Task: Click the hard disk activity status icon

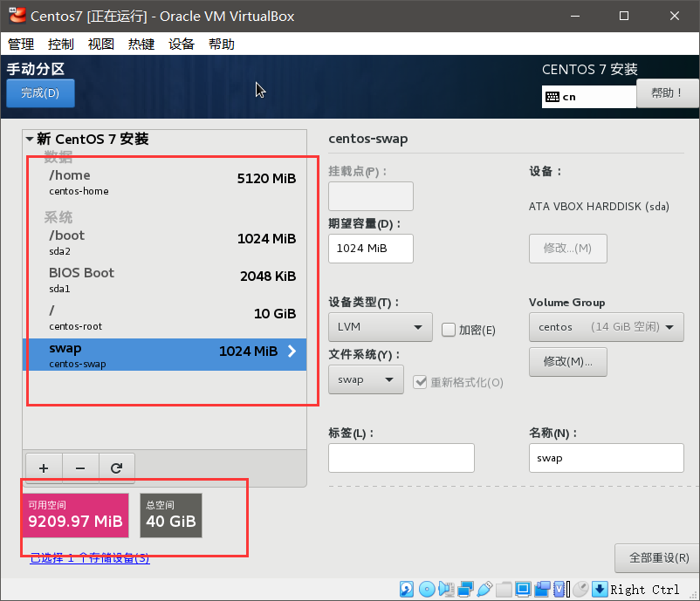Action: (406, 589)
